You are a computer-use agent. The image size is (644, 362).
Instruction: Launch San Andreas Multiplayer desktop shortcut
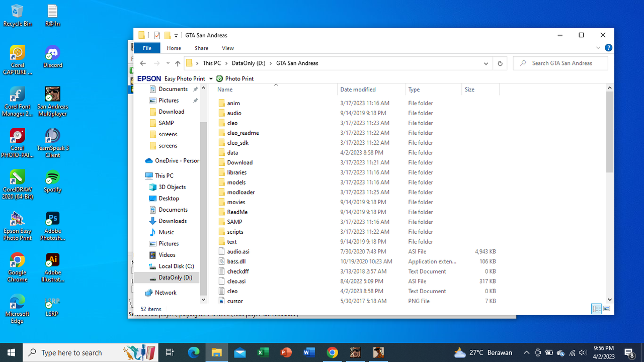pos(52,101)
